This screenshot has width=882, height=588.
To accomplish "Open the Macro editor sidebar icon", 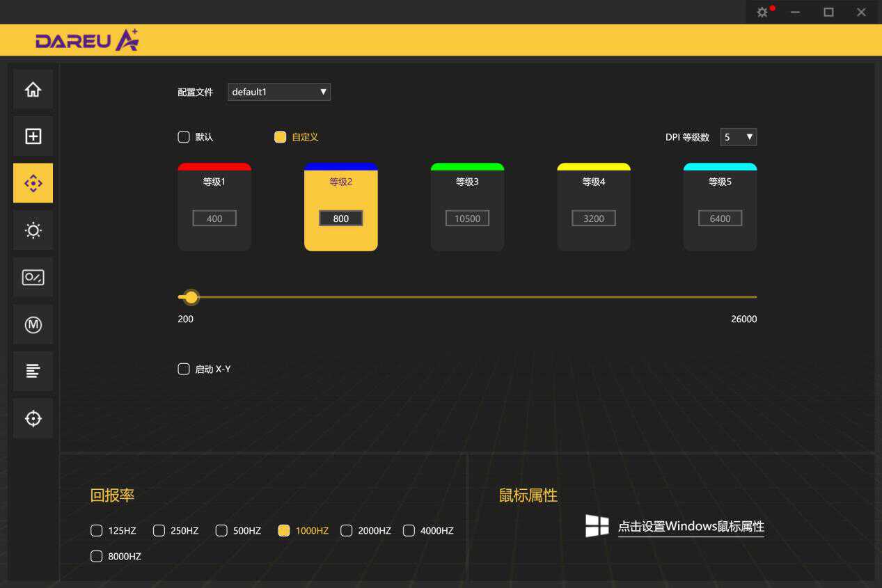I will pyautogui.click(x=33, y=324).
